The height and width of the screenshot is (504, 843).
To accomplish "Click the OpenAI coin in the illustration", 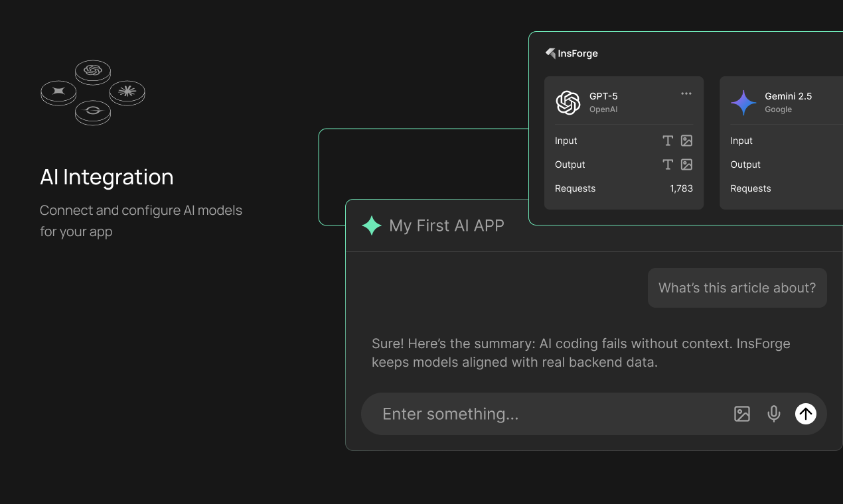I will (93, 72).
